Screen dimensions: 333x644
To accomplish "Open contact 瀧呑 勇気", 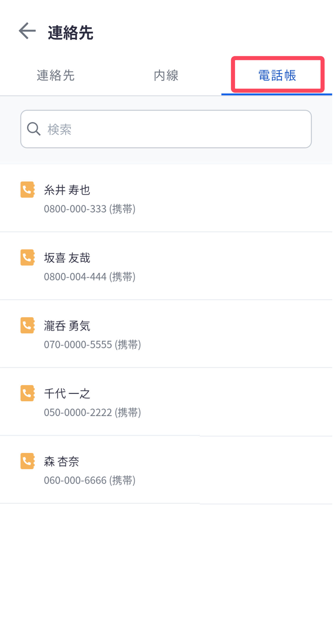I will coord(166,334).
